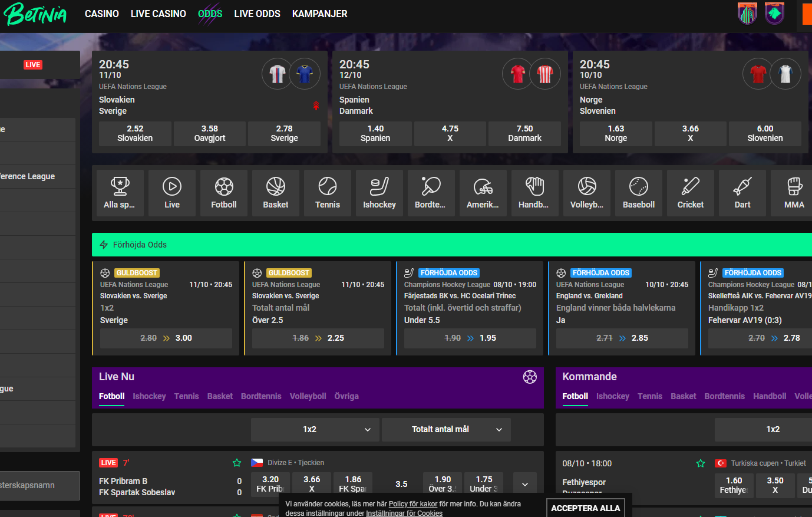Toggle the LIVE filter in the sidebar

(x=33, y=65)
